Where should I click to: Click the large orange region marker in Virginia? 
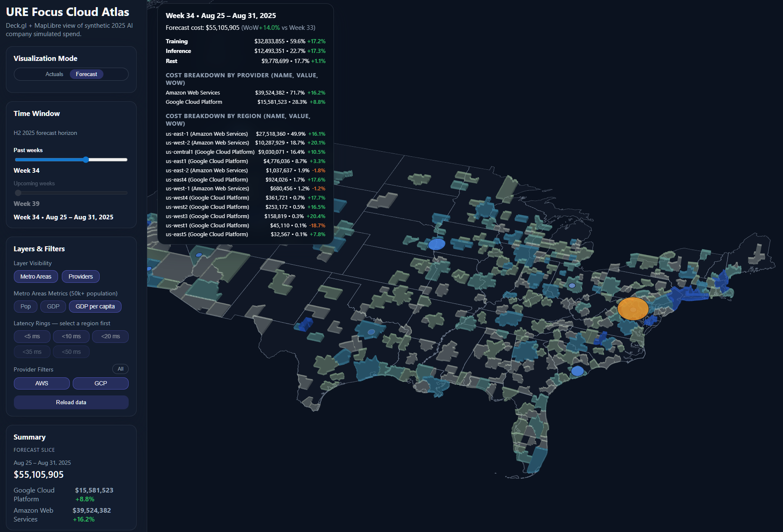(633, 309)
